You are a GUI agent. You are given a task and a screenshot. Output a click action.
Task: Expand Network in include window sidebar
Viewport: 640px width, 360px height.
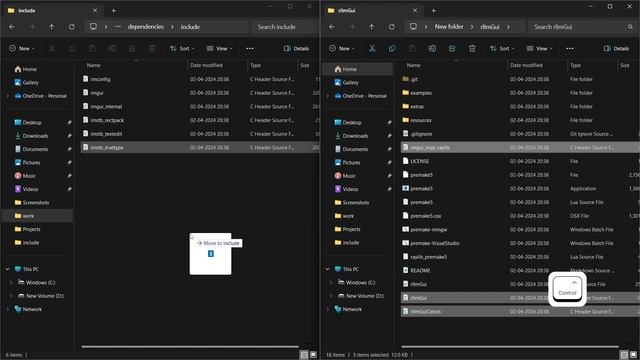[x=8, y=309]
